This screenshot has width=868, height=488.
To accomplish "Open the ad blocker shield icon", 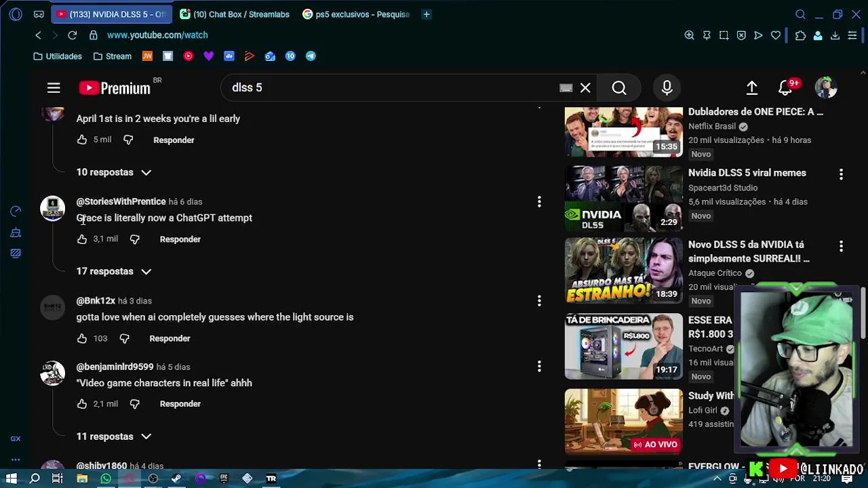I will [x=741, y=35].
